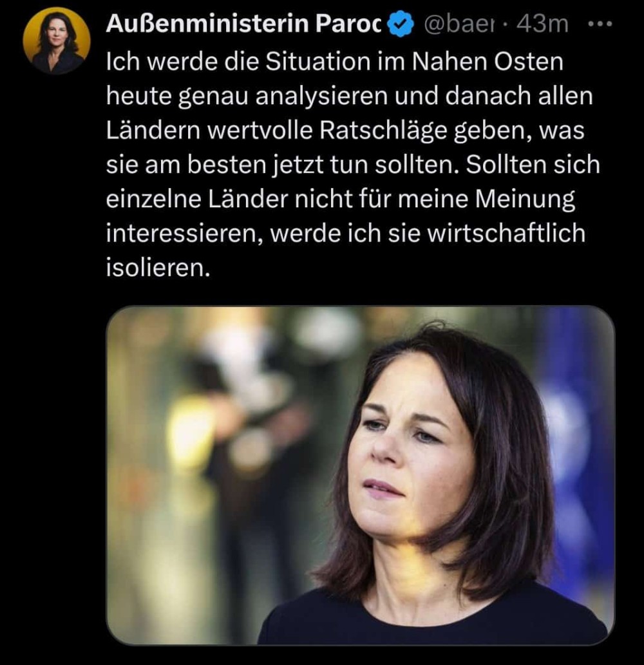Click the tweet line starting "sie am besten"

pyautogui.click(x=353, y=165)
